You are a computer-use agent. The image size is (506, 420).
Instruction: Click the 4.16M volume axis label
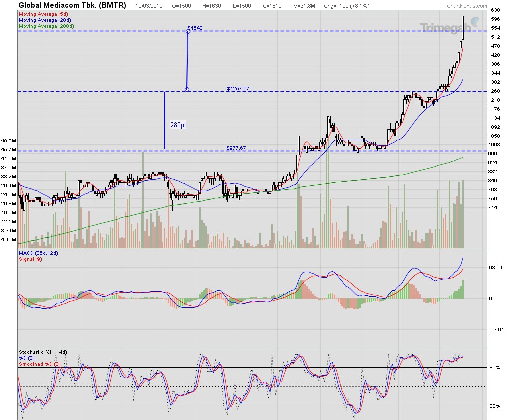coord(8,240)
